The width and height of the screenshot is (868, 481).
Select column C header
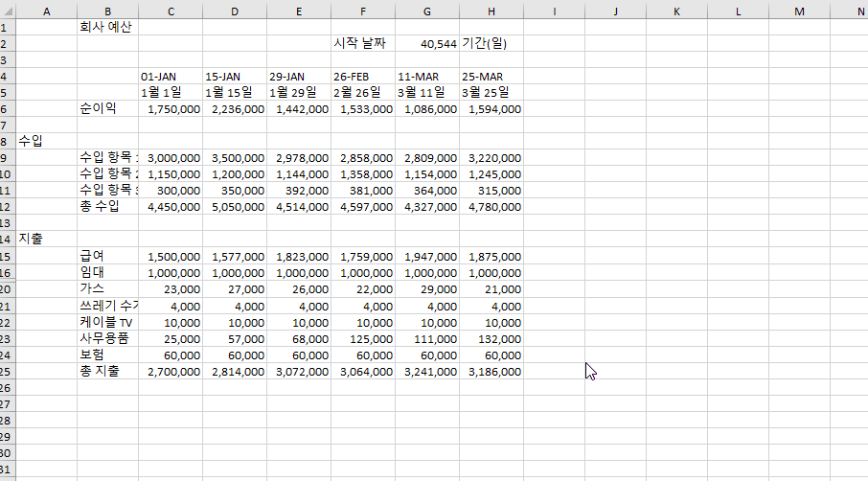click(x=171, y=11)
